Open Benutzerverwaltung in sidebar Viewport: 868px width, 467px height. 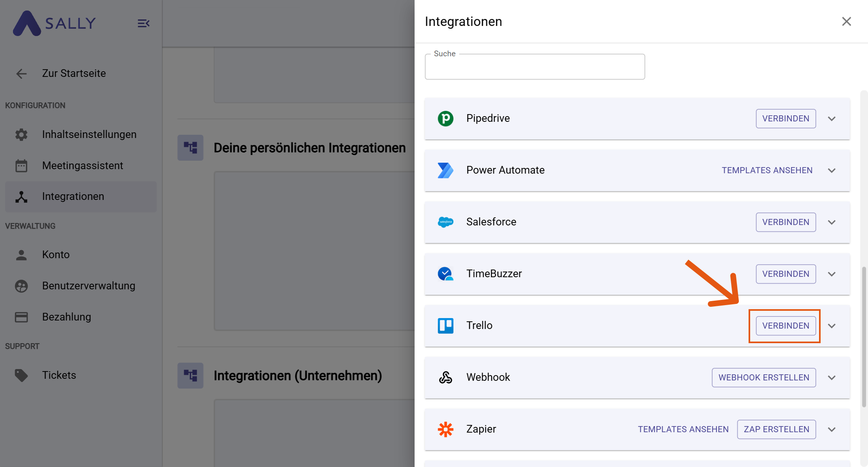point(81,286)
